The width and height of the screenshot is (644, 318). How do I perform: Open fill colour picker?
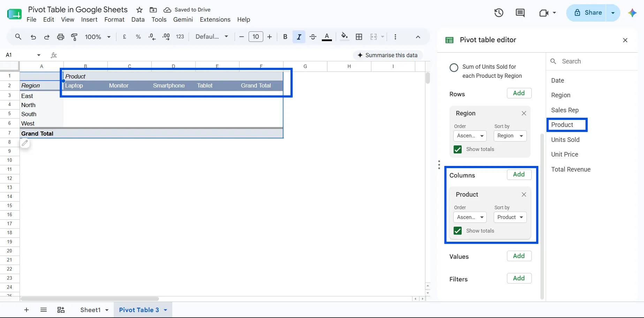tap(344, 37)
